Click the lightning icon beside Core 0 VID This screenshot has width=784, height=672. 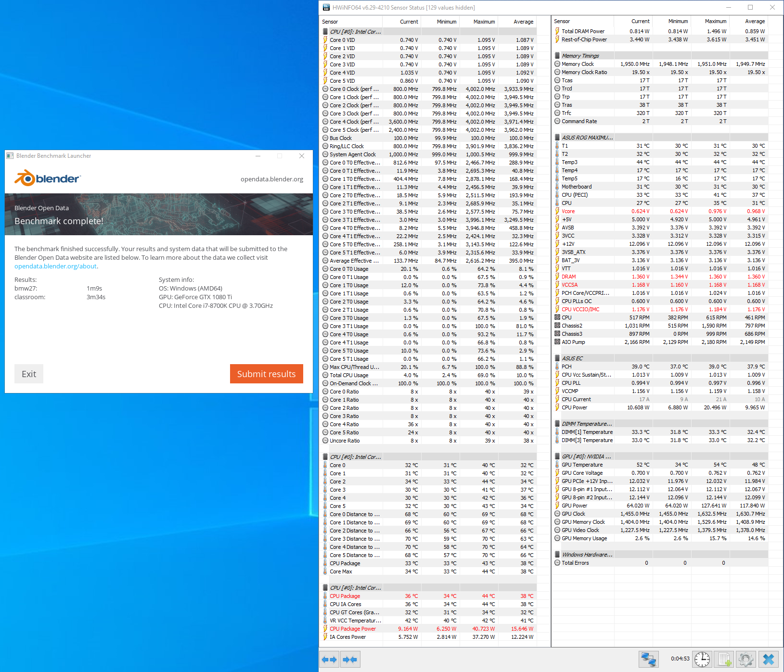[x=325, y=40]
